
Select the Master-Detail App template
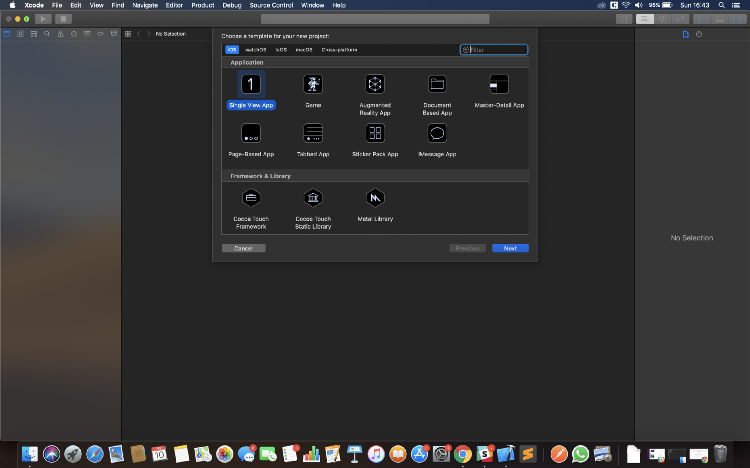point(499,91)
